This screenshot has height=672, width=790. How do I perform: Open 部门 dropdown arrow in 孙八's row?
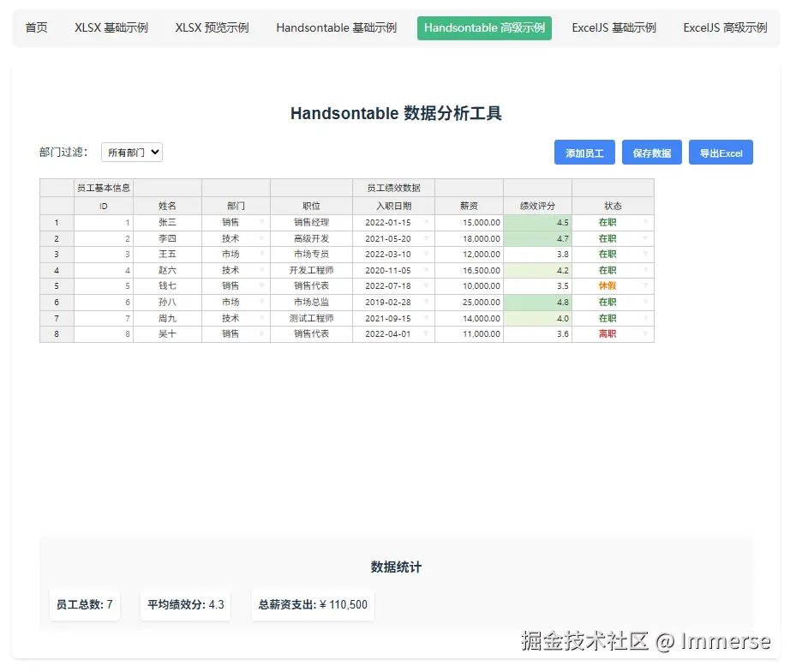coord(261,302)
